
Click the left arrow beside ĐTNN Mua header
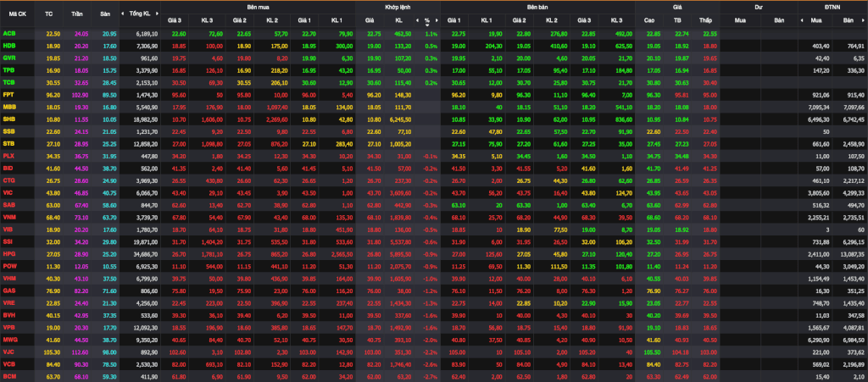coord(802,20)
